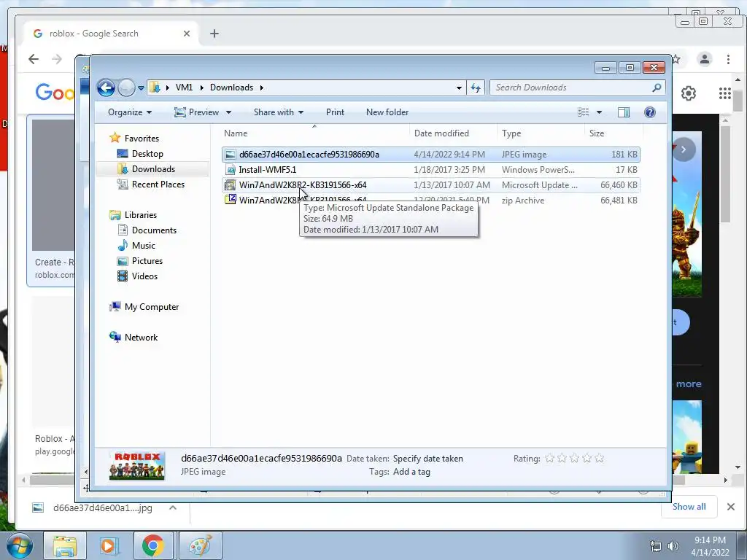
Task: Set rating to third star
Action: click(x=575, y=458)
